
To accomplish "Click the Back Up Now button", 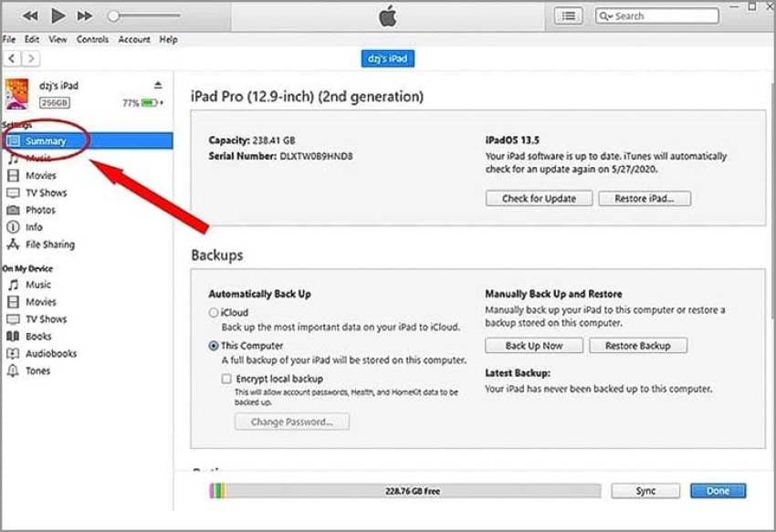I will [534, 346].
